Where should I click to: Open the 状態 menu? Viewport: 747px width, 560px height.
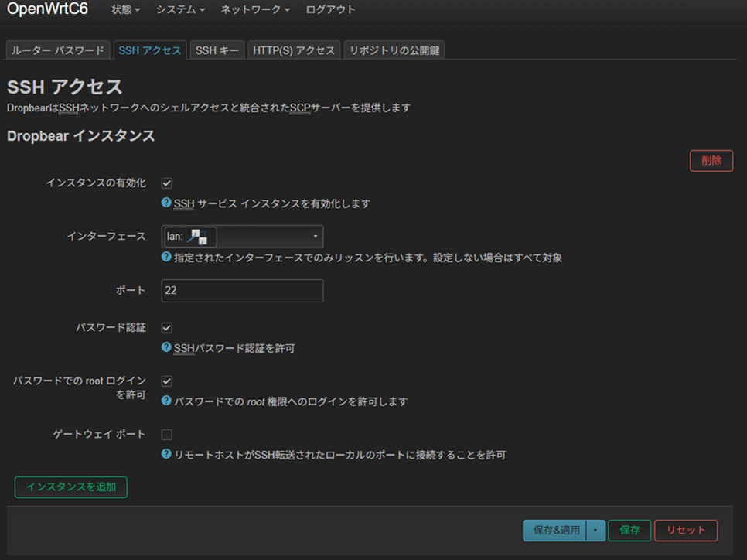tap(126, 9)
